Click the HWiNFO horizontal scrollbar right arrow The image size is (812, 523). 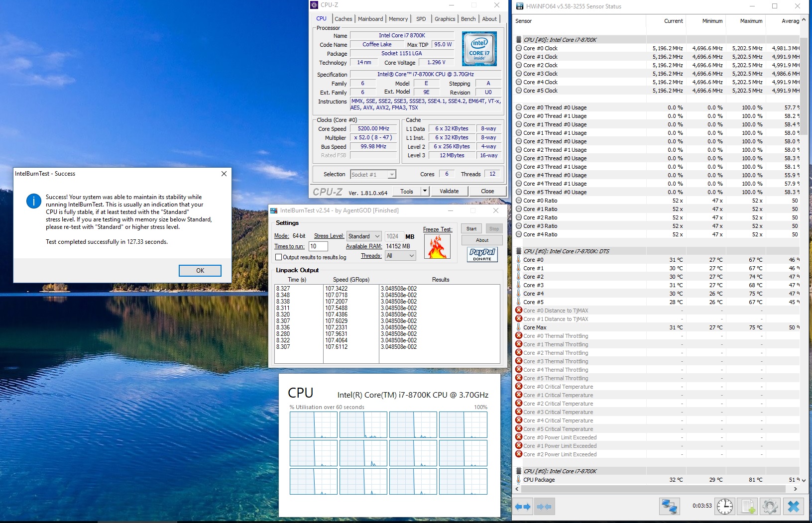(796, 489)
